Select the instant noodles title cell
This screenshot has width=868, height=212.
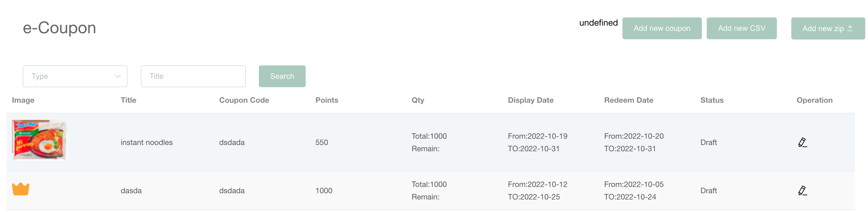point(147,143)
